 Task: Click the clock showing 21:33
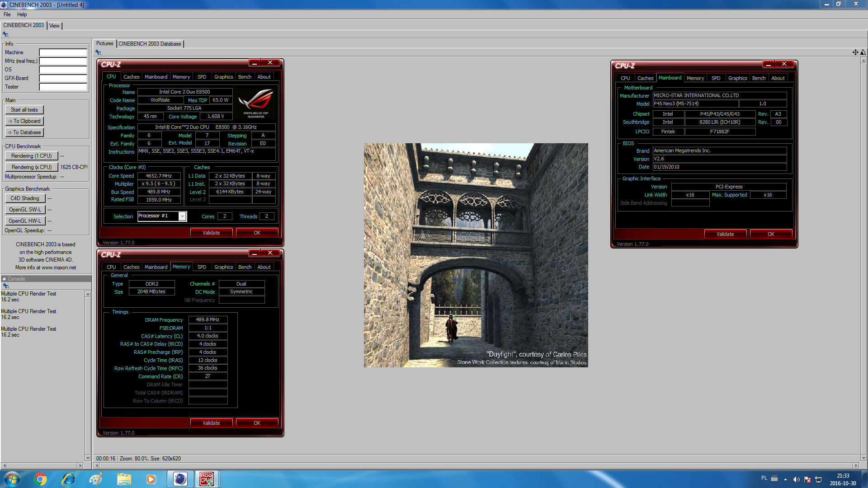tap(843, 476)
